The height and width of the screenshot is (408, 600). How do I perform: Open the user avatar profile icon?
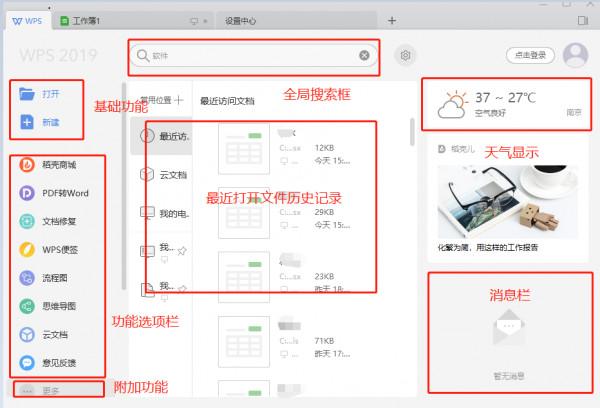(x=576, y=55)
